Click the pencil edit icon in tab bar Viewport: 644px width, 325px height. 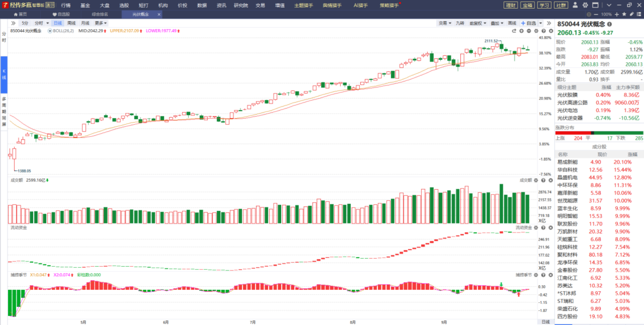click(631, 14)
